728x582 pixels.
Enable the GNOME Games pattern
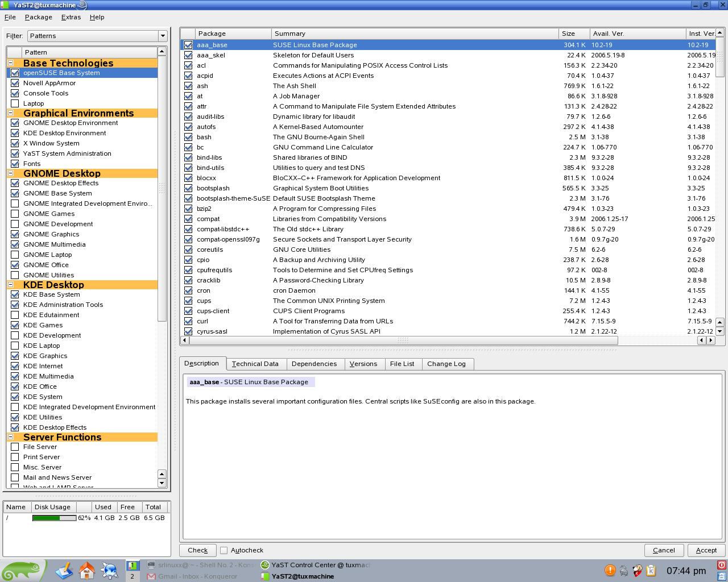15,214
